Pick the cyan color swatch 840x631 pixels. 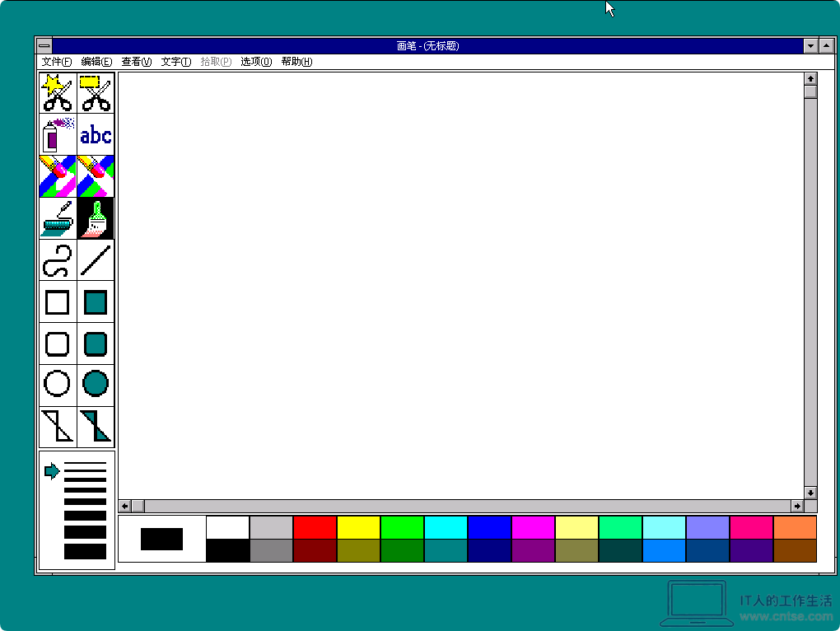click(x=446, y=528)
